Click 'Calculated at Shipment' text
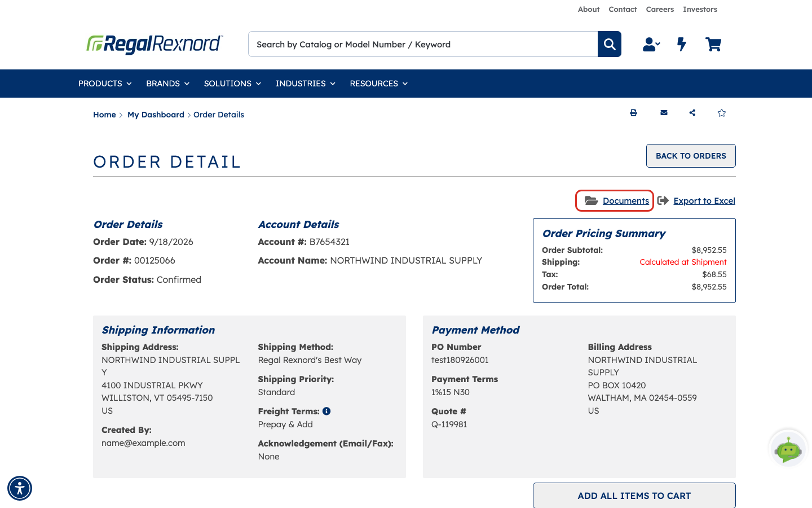 click(683, 262)
